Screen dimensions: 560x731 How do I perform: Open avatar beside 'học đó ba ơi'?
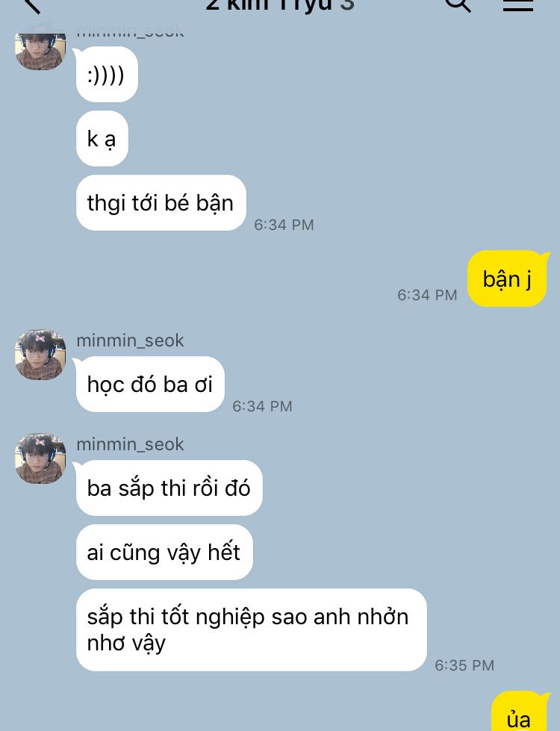40,355
